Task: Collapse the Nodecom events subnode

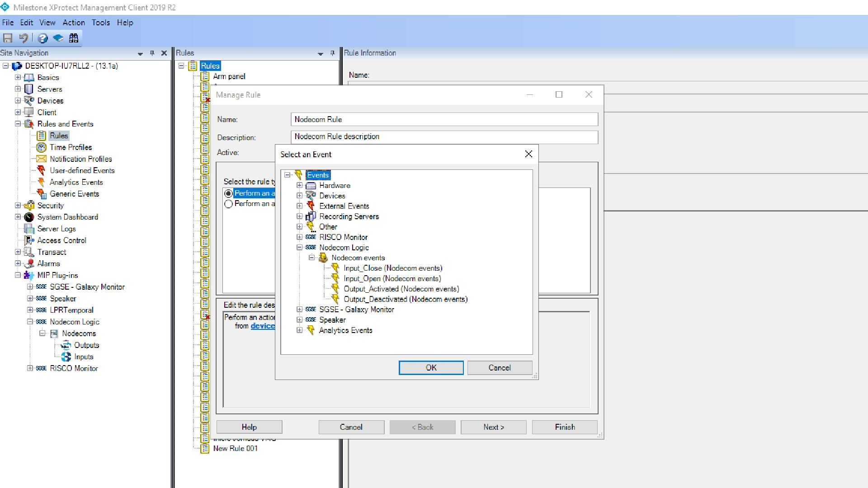Action: tap(311, 258)
